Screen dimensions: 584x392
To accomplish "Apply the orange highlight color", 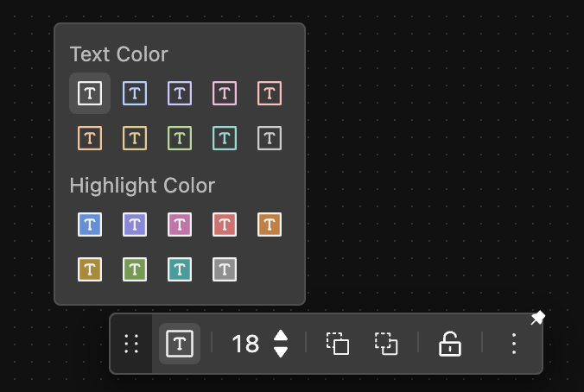I will (270, 224).
